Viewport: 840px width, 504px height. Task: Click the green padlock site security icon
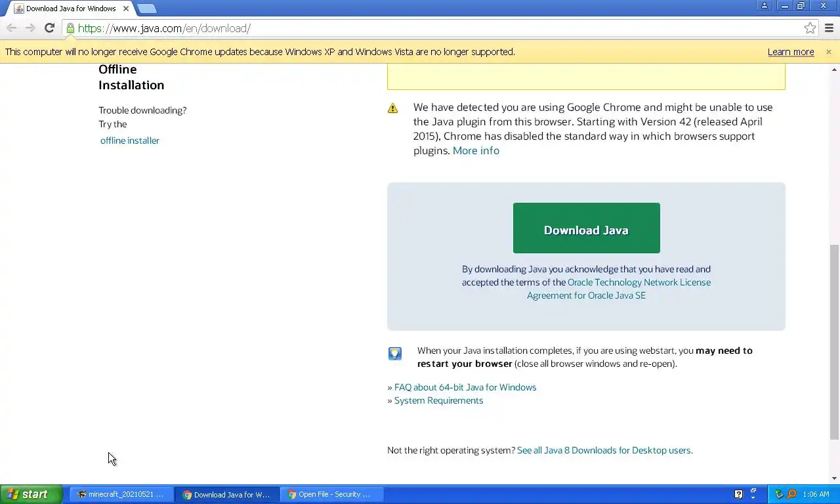pyautogui.click(x=70, y=28)
